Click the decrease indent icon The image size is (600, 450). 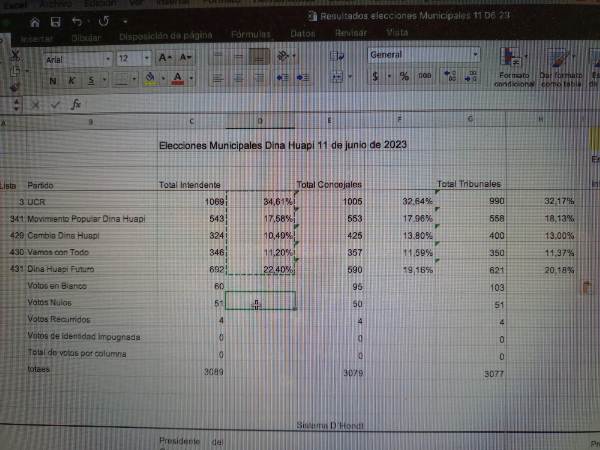tap(282, 78)
